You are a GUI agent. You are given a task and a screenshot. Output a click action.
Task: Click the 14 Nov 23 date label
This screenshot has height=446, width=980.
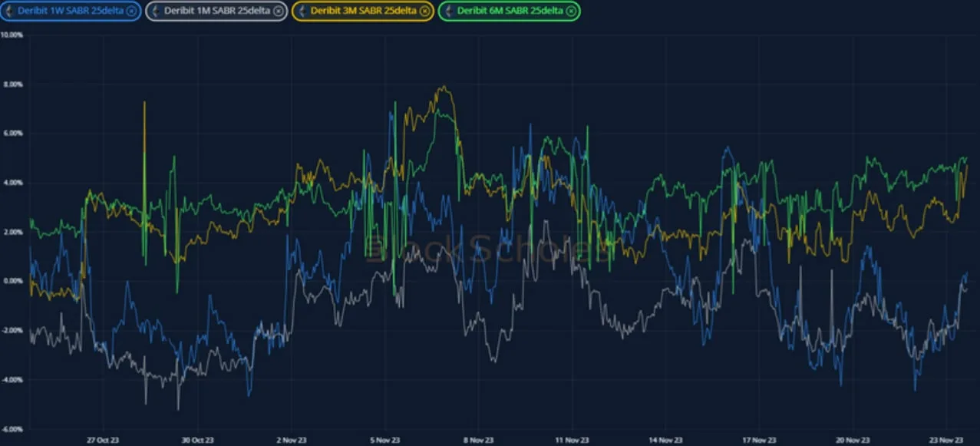click(x=665, y=440)
